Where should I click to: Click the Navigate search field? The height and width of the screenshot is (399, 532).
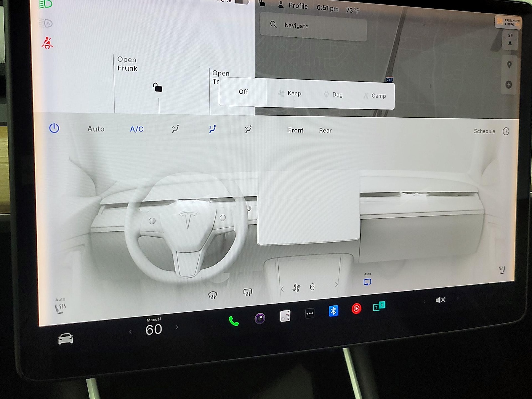(x=313, y=26)
